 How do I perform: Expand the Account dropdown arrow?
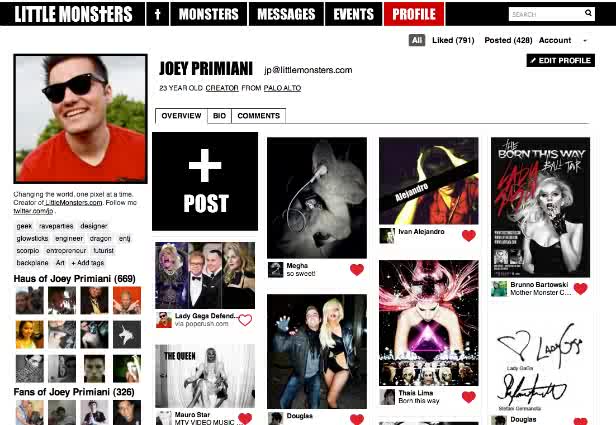coord(585,40)
